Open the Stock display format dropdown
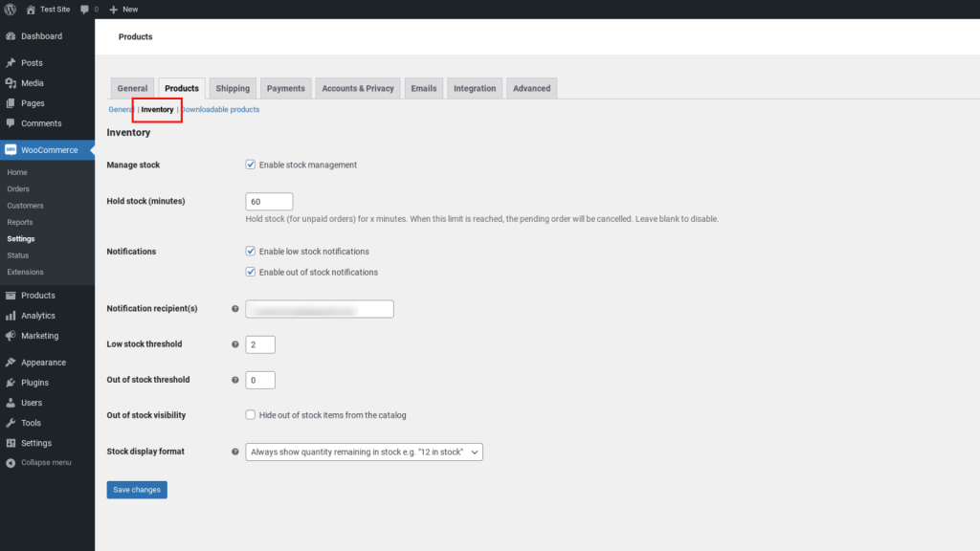The image size is (980, 551). [364, 452]
